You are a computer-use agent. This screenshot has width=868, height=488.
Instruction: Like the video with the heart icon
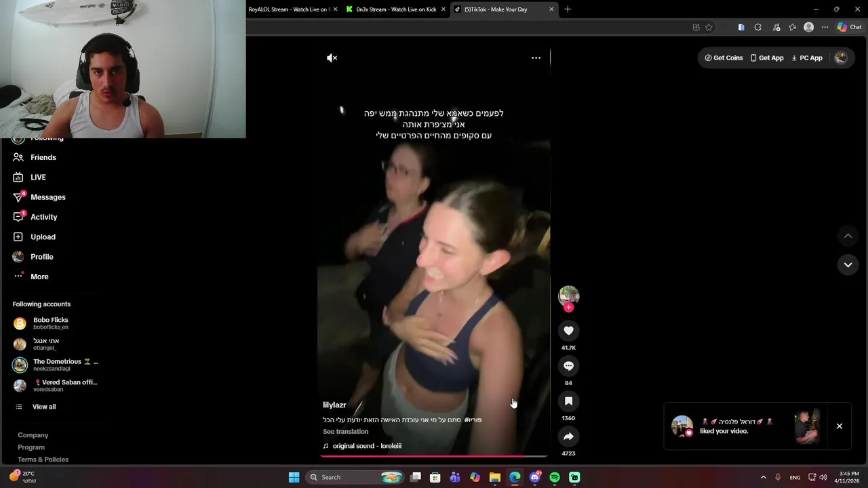[x=568, y=331]
